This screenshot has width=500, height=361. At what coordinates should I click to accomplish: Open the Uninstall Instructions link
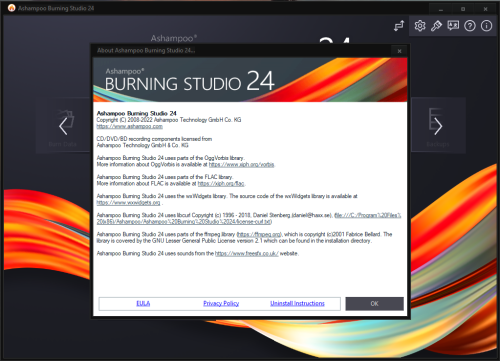(297, 303)
